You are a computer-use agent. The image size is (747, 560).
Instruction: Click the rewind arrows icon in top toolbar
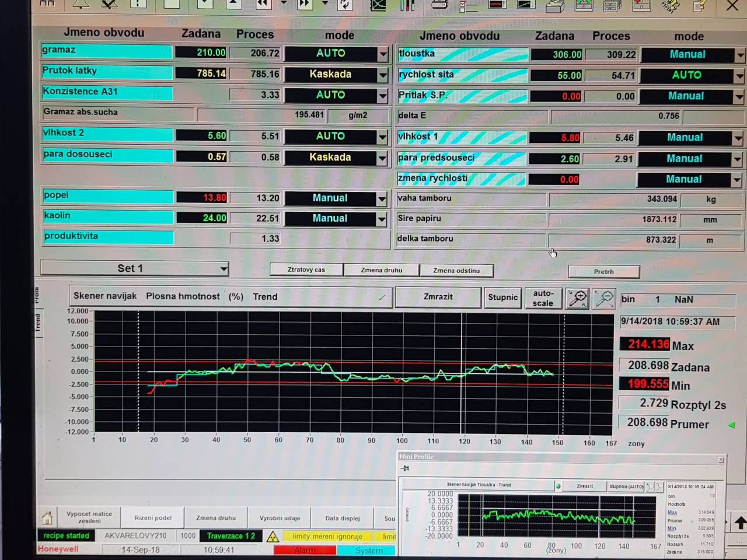point(263,4)
